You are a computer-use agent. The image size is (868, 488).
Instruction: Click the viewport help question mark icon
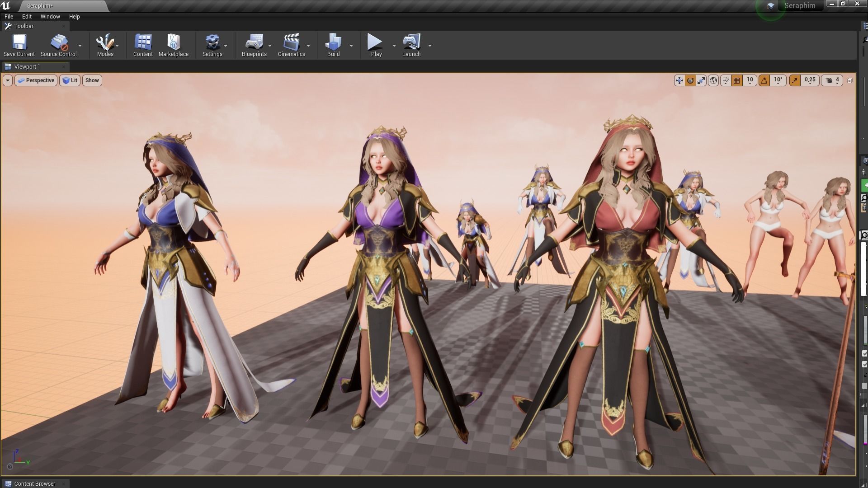point(10,467)
